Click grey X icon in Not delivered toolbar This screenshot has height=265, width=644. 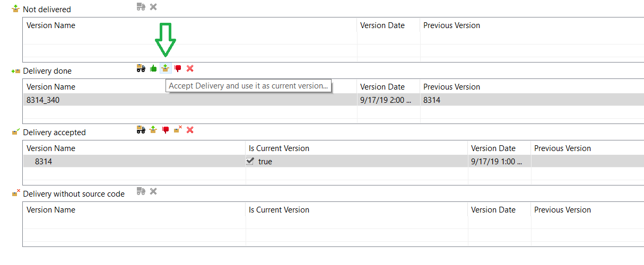coord(153,6)
